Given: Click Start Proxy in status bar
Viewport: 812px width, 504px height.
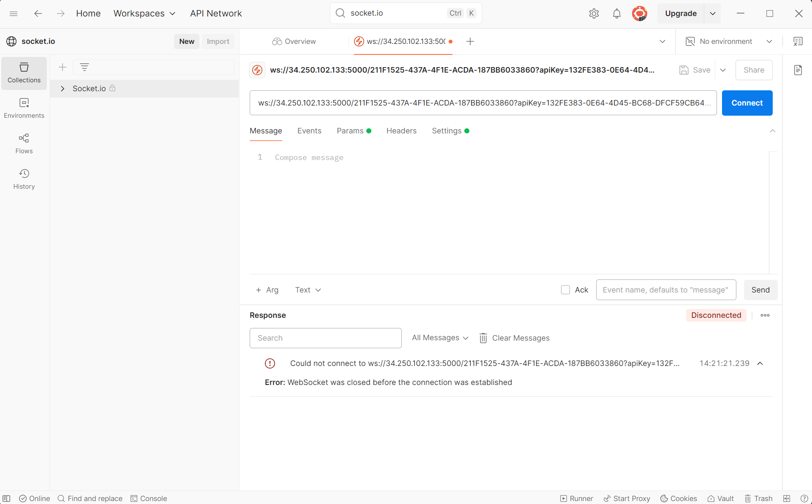Looking at the screenshot, I should tap(627, 499).
